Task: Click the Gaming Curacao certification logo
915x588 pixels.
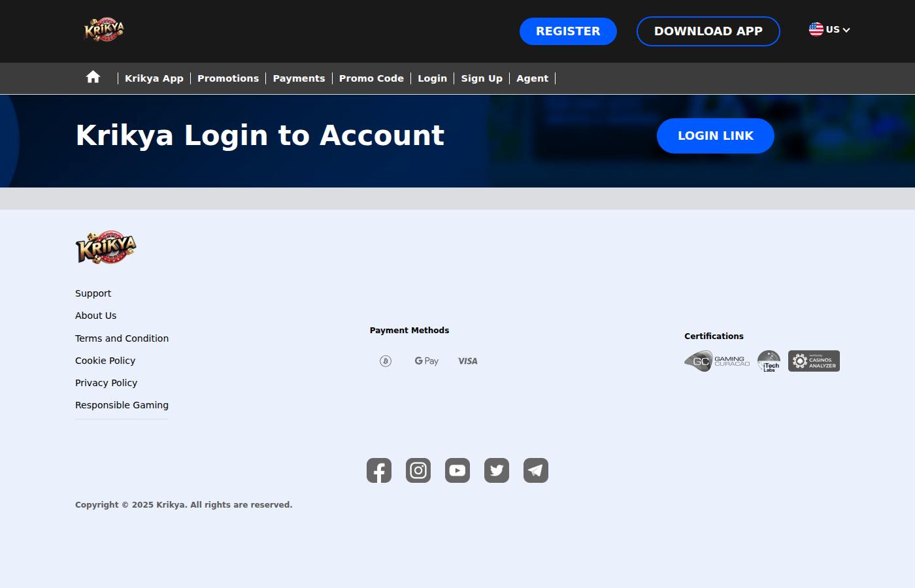Action: [717, 361]
